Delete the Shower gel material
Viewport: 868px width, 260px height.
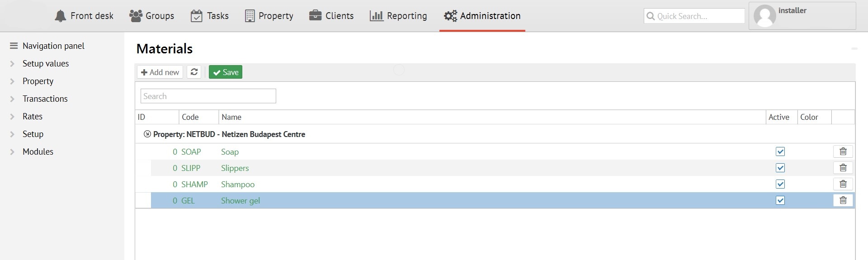tap(843, 200)
